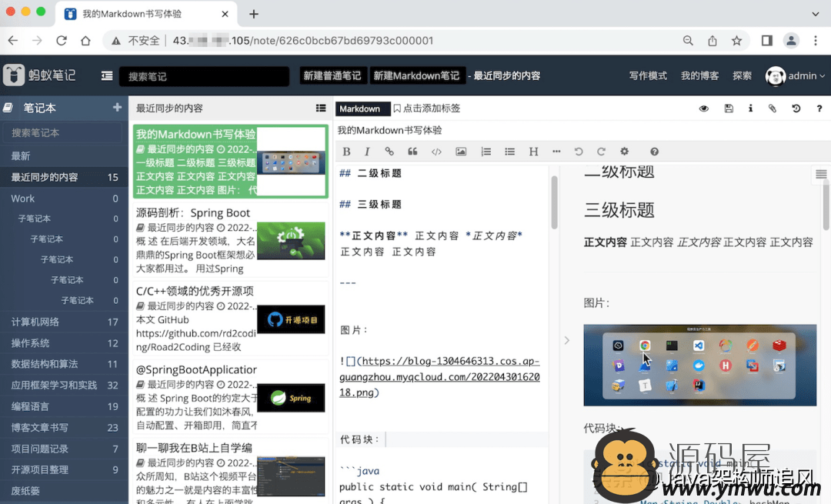831x504 pixels.
Task: Open Markdown editor settings gear
Action: pyautogui.click(x=624, y=152)
